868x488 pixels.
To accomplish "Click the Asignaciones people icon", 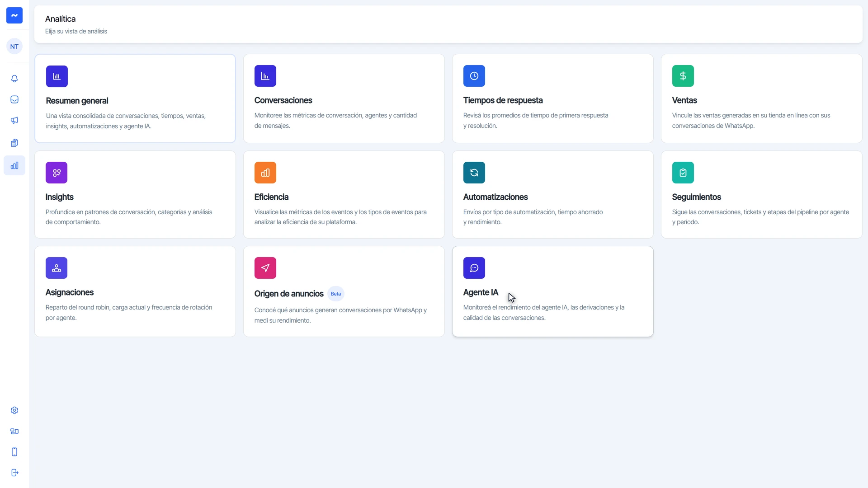I will pyautogui.click(x=57, y=268).
